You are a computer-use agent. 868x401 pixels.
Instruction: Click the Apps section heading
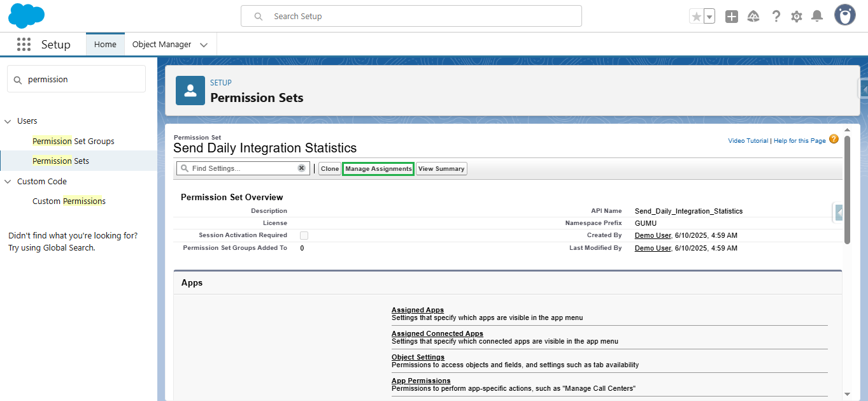click(x=192, y=282)
